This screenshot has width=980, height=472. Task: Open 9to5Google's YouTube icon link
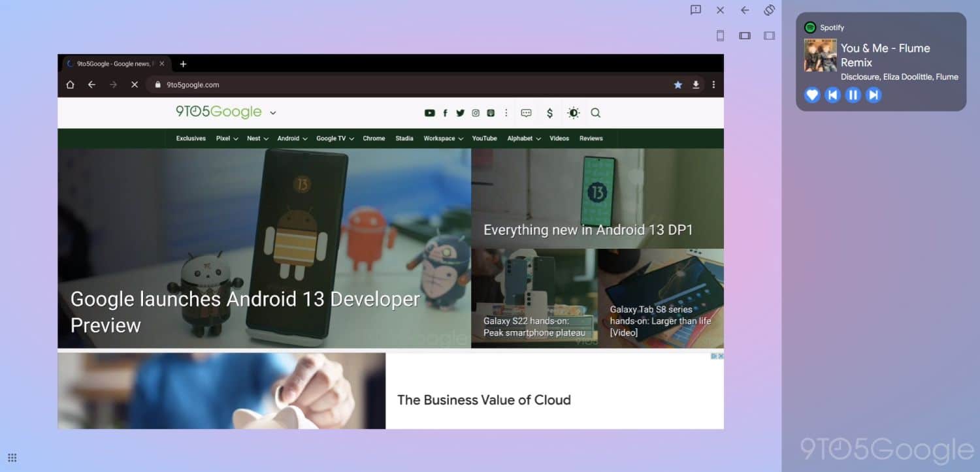click(x=429, y=113)
